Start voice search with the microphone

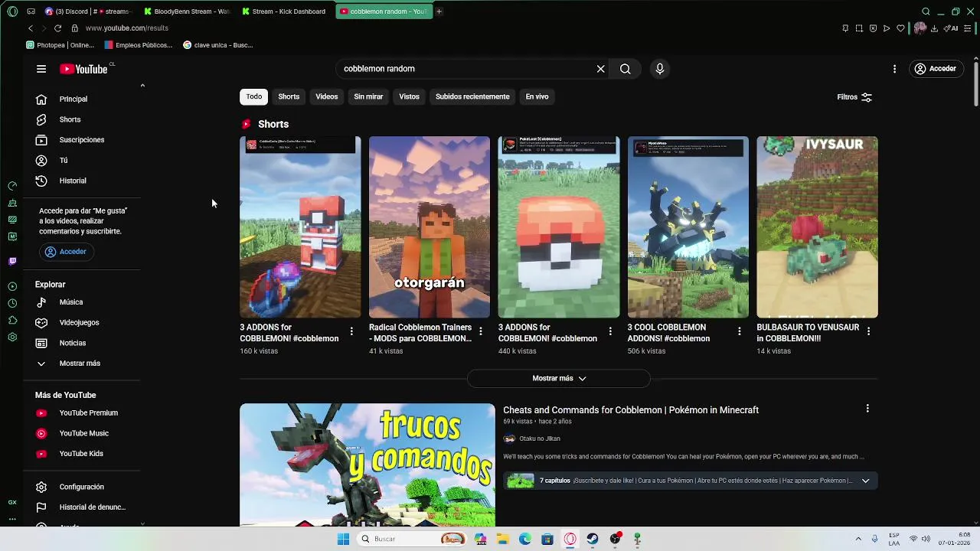(660, 69)
